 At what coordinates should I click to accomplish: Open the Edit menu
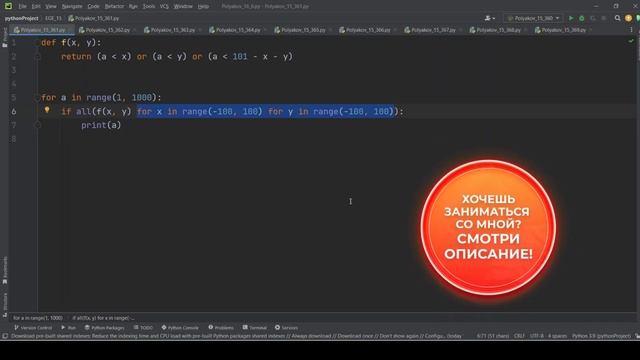pyautogui.click(x=36, y=6)
